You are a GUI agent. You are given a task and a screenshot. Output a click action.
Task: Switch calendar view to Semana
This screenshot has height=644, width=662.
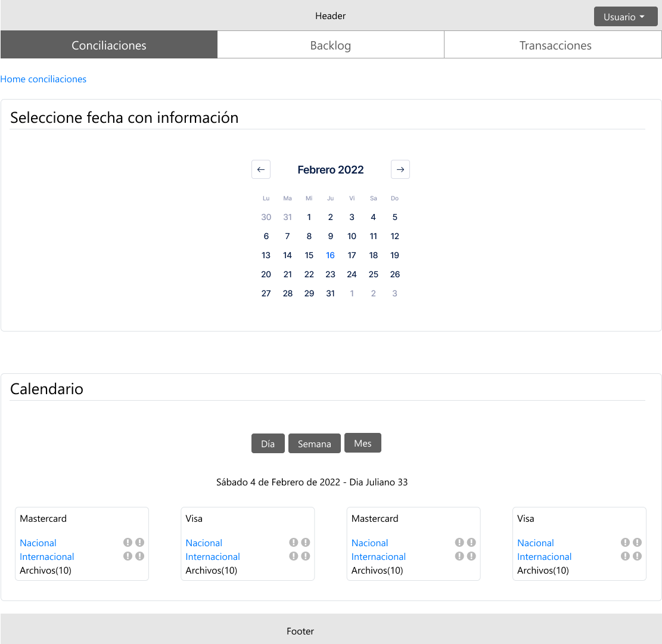click(314, 444)
